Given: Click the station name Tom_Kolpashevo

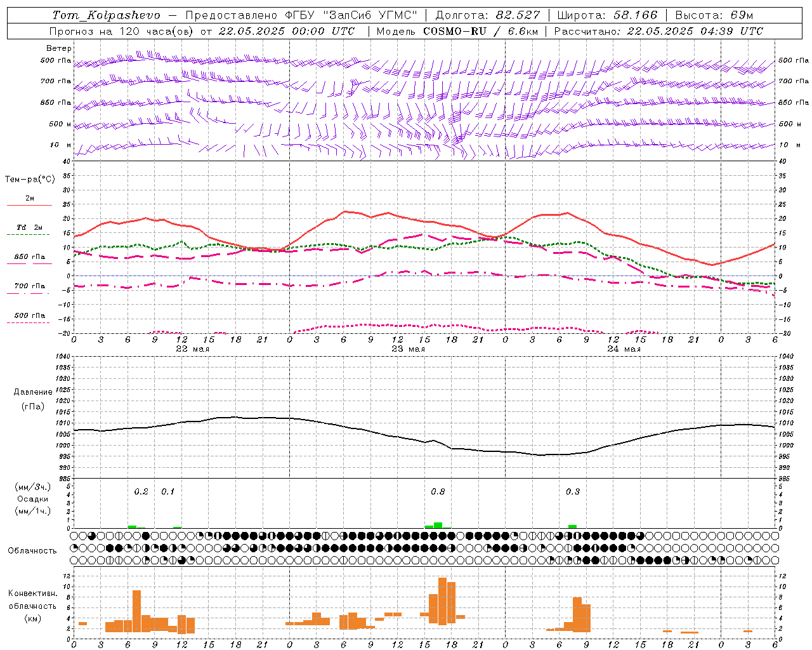Looking at the screenshot, I should 106,15.
